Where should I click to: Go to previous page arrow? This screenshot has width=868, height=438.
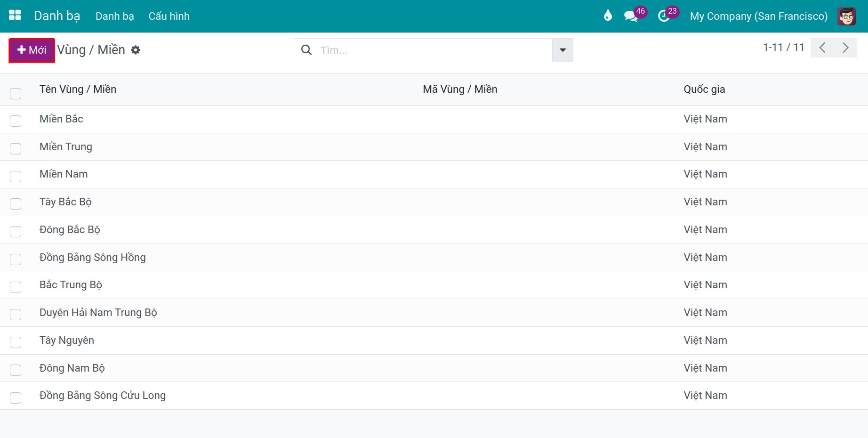[x=822, y=48]
